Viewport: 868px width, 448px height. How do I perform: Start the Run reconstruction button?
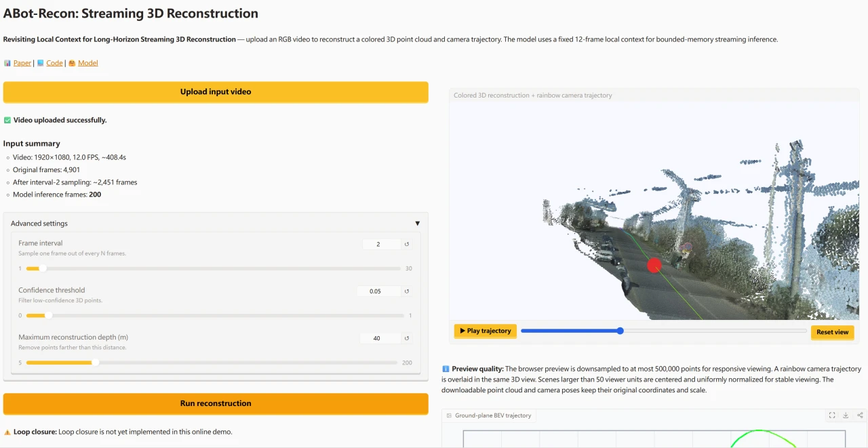[x=216, y=403]
